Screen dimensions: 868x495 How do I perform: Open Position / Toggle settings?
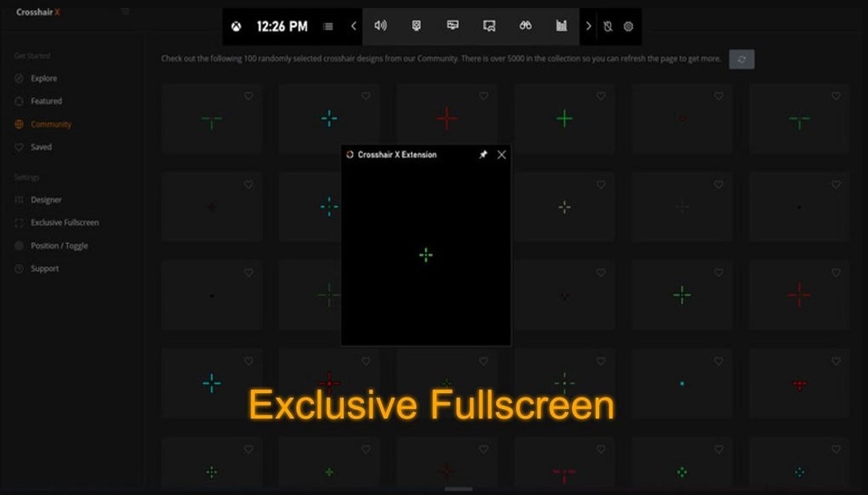(60, 246)
